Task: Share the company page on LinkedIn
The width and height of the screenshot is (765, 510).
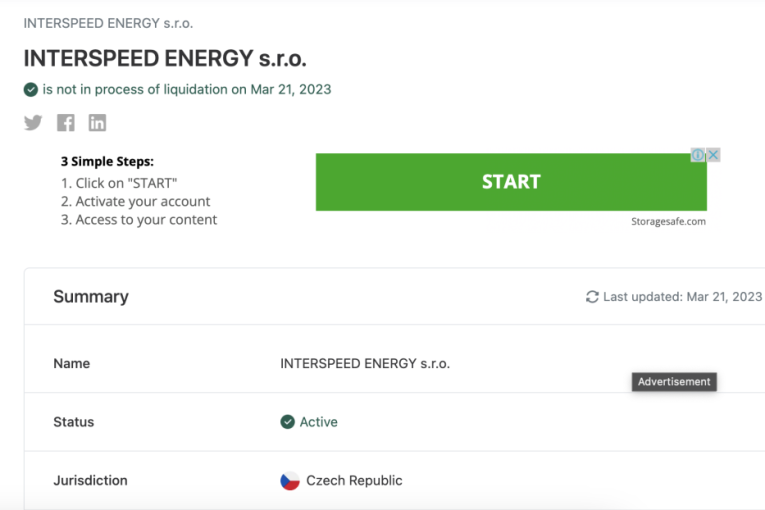Action: point(97,123)
